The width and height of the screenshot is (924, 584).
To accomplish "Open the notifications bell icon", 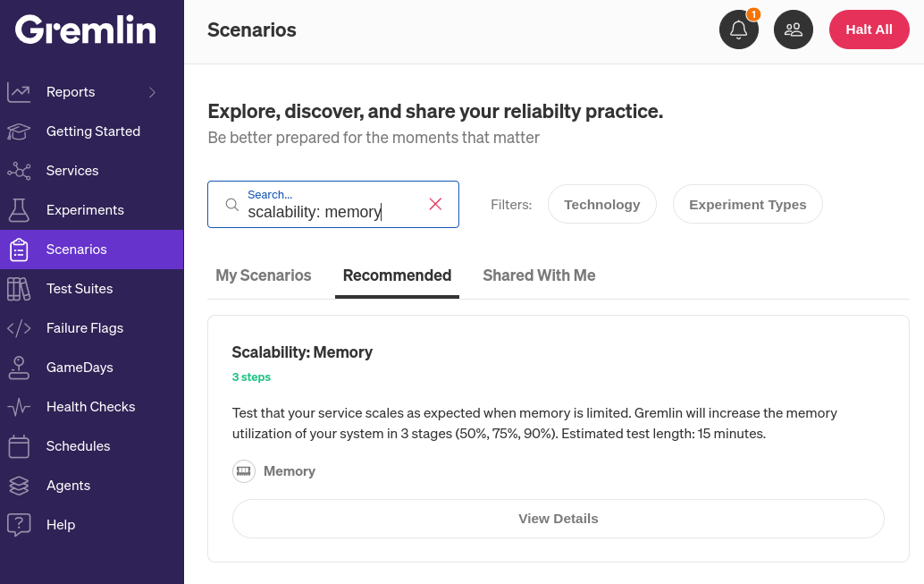I will coord(738,30).
